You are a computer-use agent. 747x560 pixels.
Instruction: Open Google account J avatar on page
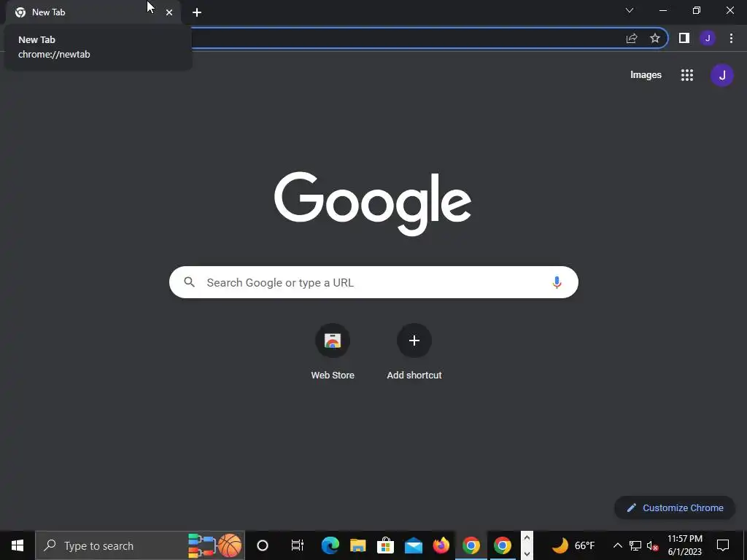tap(721, 75)
